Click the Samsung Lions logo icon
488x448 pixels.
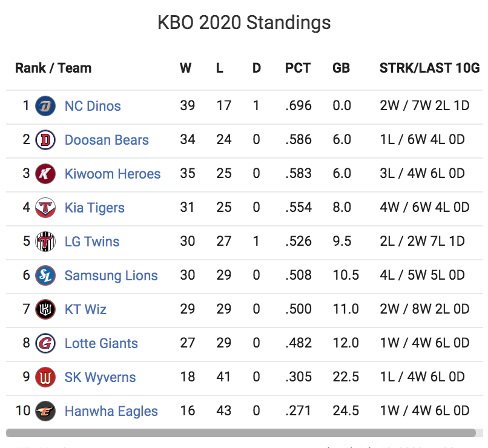pyautogui.click(x=45, y=275)
